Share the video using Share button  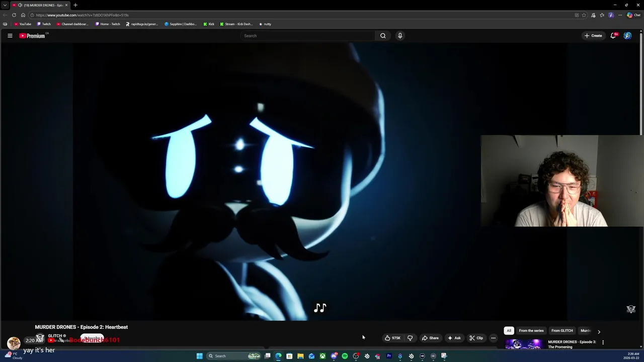point(430,338)
